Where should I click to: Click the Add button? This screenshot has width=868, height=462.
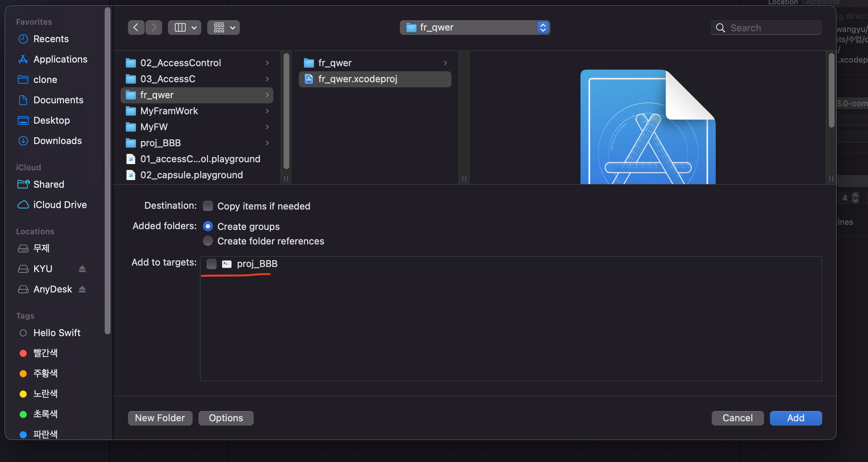[795, 418]
